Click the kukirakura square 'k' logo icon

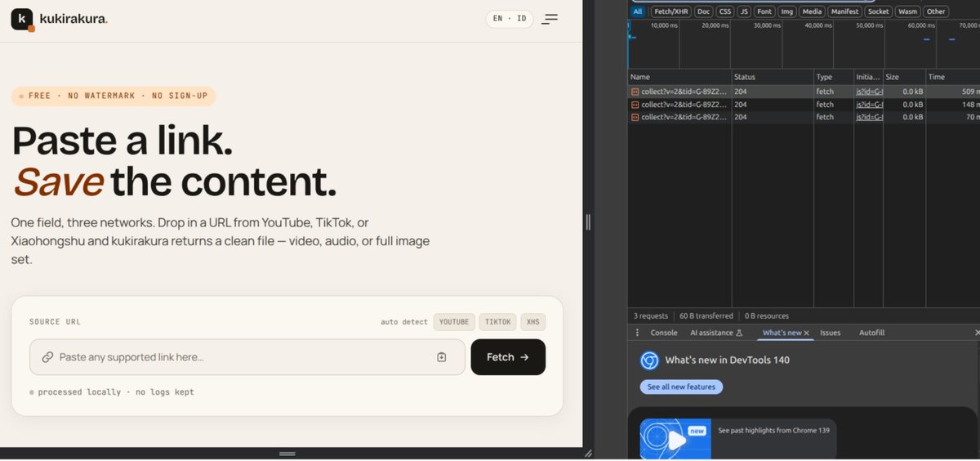pos(22,19)
